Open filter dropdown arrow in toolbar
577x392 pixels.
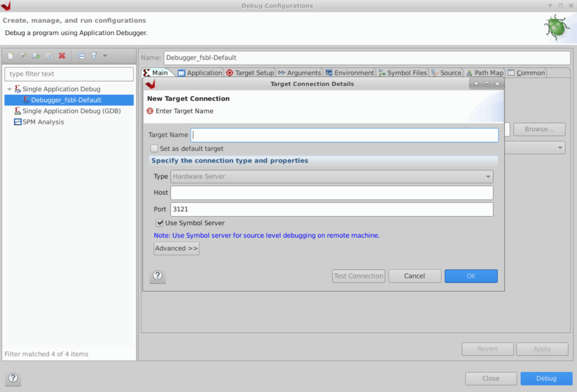pyautogui.click(x=105, y=56)
